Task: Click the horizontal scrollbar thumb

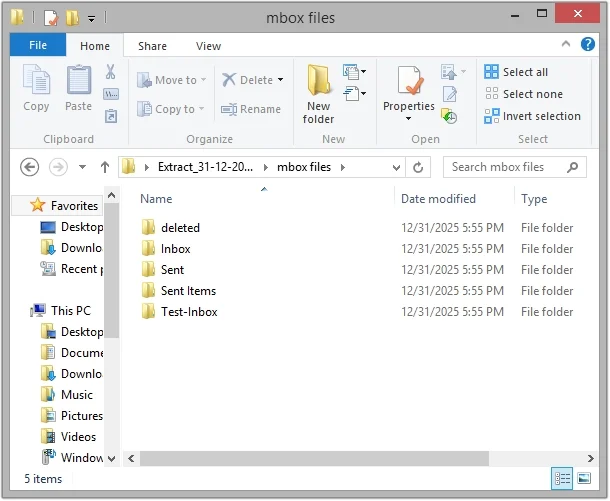Action: [x=314, y=458]
